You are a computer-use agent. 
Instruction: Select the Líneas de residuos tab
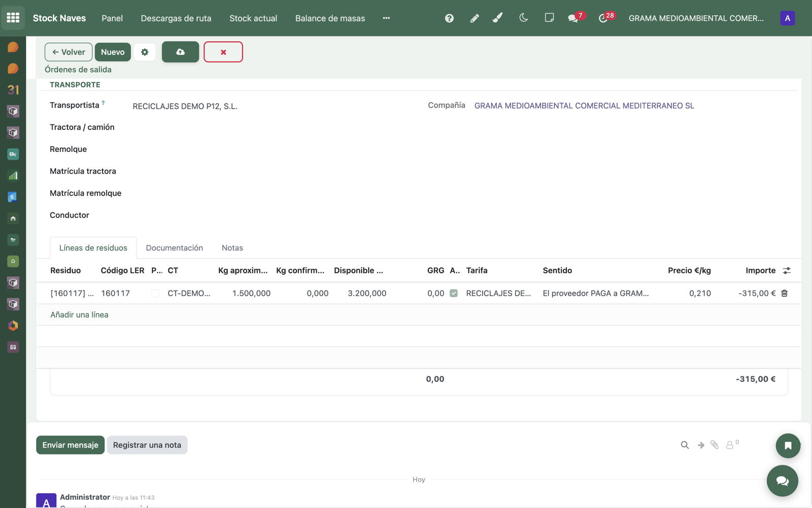click(x=93, y=248)
